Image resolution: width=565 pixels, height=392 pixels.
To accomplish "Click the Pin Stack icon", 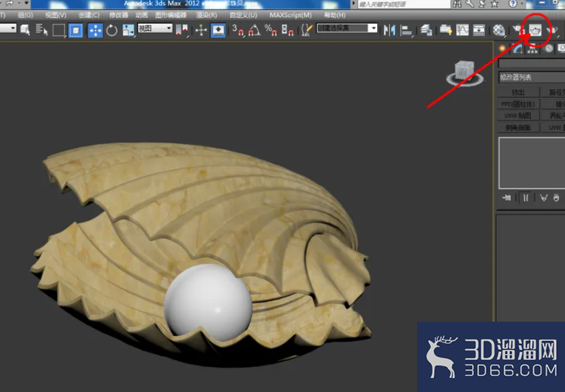I will (507, 197).
